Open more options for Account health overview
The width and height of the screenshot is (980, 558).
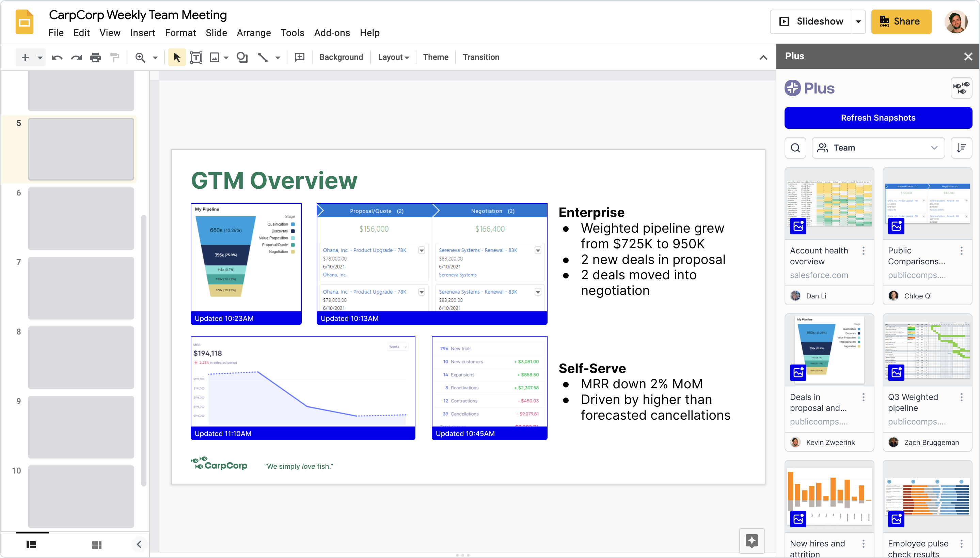coord(863,251)
